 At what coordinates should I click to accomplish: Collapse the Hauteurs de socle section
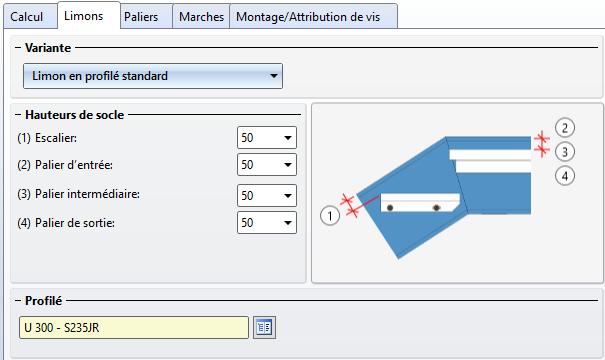(18, 115)
